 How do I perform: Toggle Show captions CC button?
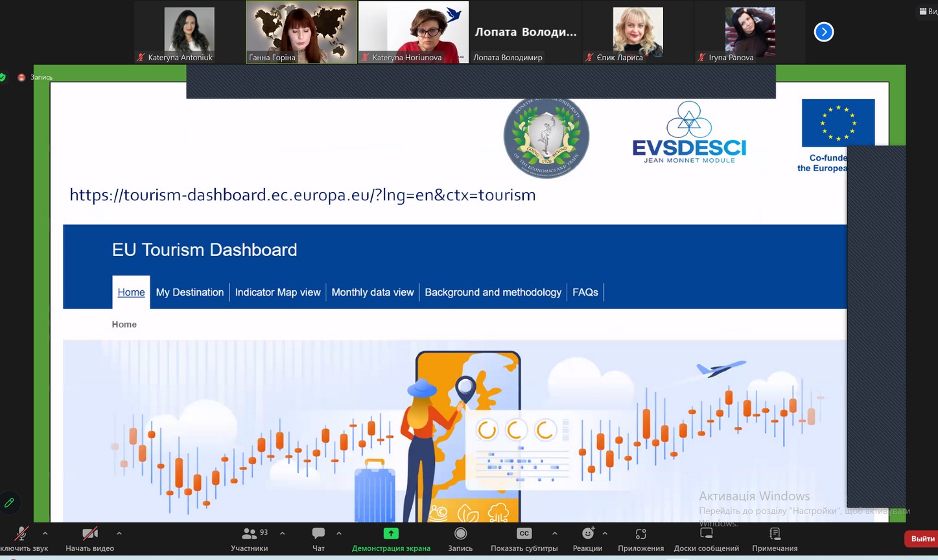[x=524, y=534]
